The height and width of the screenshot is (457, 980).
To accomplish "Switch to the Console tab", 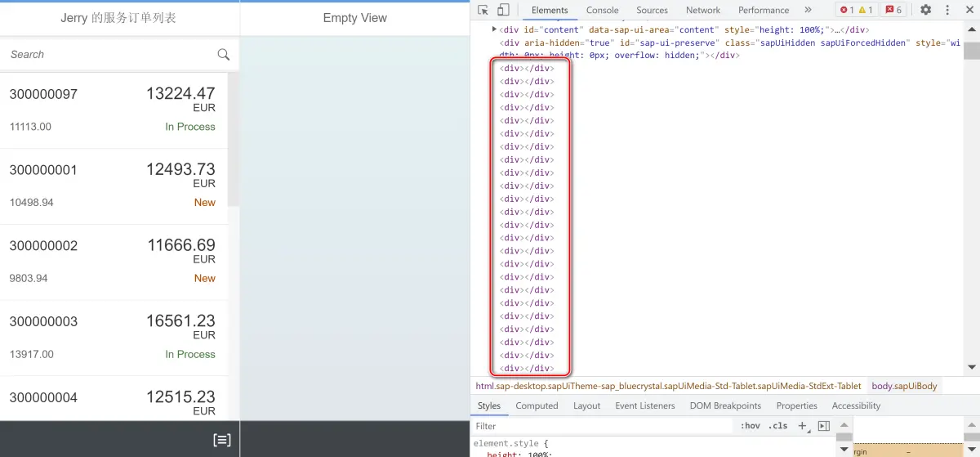I will (603, 10).
